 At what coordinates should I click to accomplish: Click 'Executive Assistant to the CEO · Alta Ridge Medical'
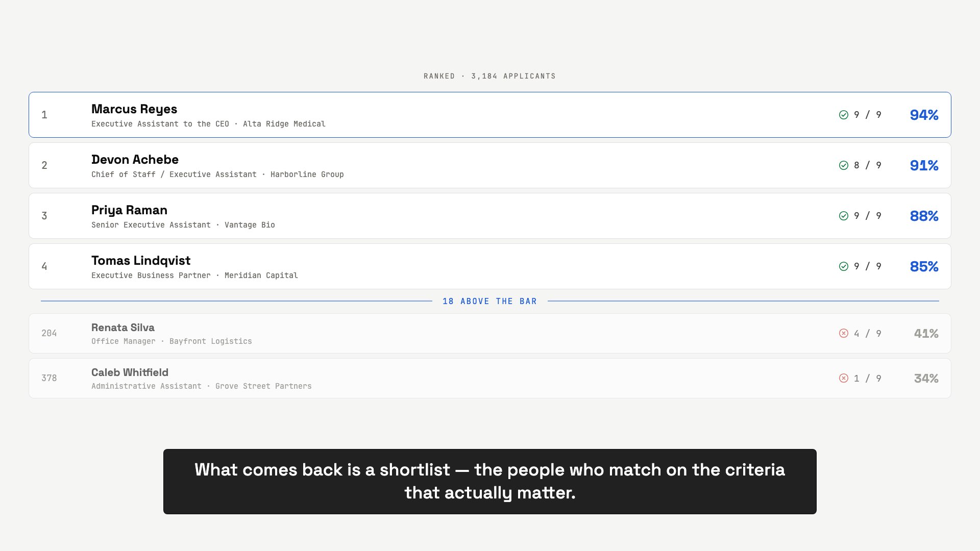point(208,124)
